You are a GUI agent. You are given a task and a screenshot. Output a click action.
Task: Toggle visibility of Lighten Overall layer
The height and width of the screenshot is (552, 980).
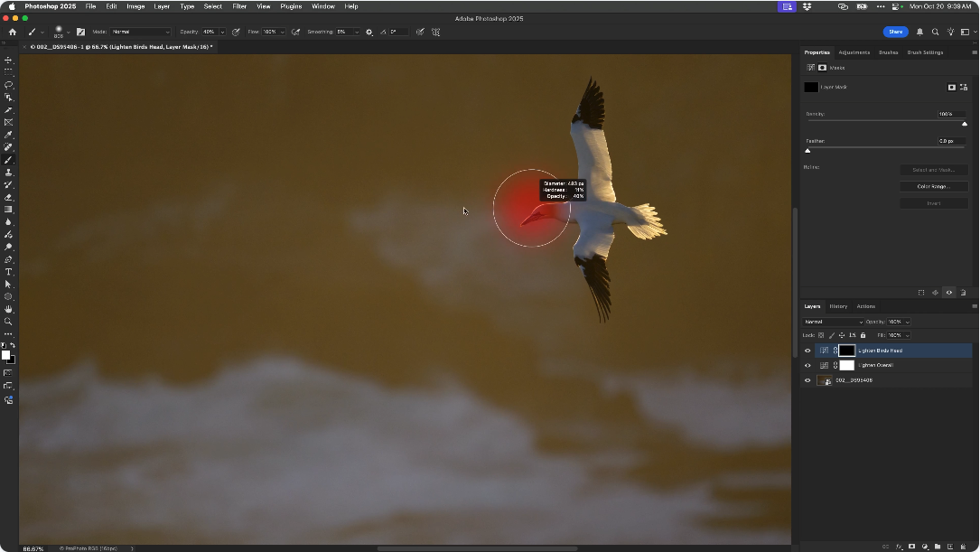807,365
